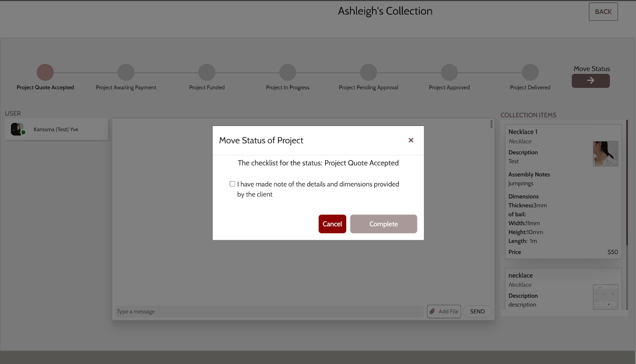
Task: Select the Project Pending Approval status circle
Action: (368, 72)
